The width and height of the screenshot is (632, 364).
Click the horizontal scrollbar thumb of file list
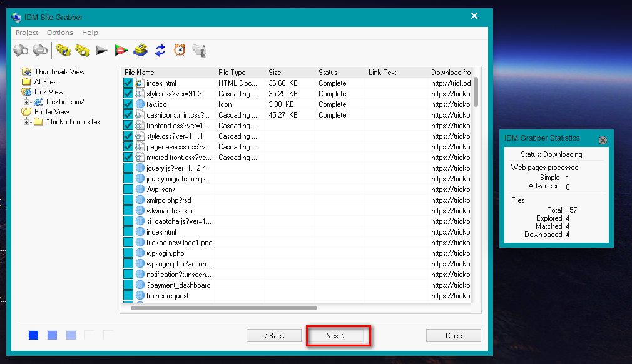coord(223,308)
